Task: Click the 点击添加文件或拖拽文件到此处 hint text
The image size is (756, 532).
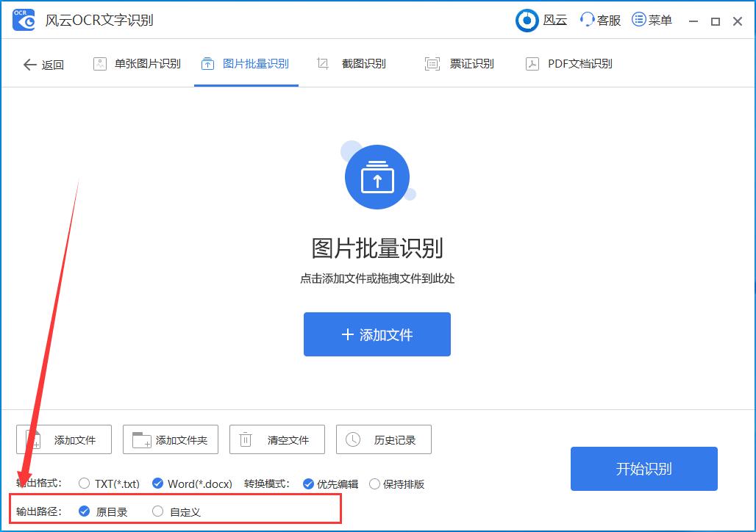Action: click(377, 278)
